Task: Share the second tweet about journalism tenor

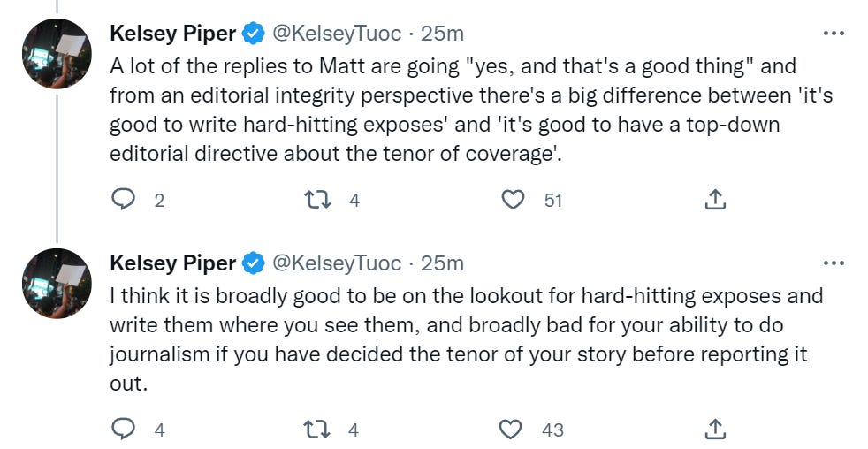Action: point(715,430)
